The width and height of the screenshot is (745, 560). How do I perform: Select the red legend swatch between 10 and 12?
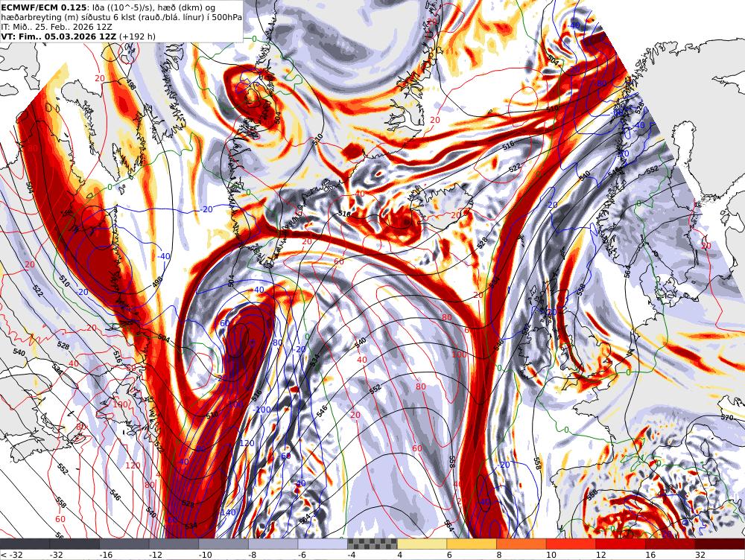click(571, 544)
